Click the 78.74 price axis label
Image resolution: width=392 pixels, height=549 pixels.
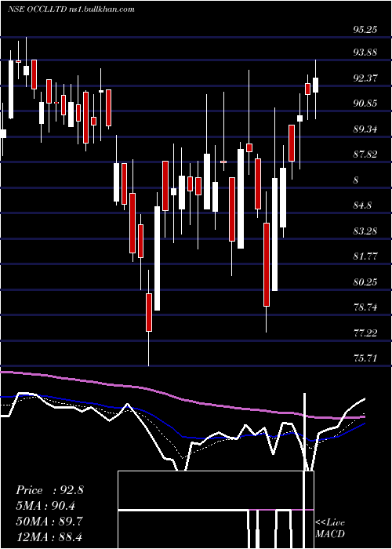point(365,307)
